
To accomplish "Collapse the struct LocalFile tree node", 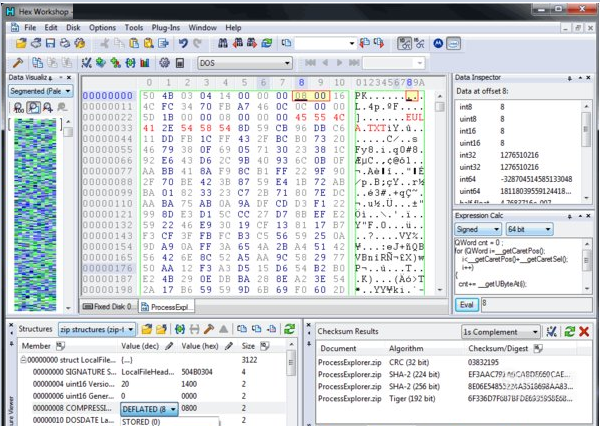I will tap(23, 360).
